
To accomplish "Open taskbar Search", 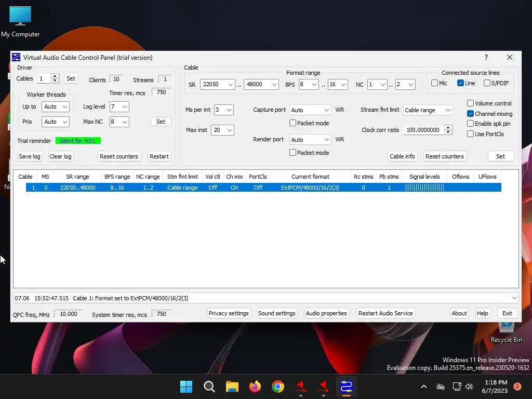I will point(209,387).
